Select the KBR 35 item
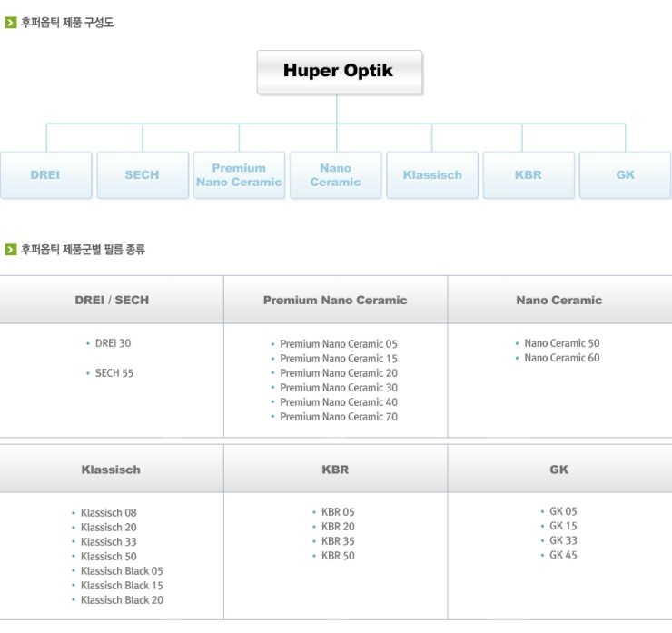The image size is (672, 633). [x=338, y=541]
